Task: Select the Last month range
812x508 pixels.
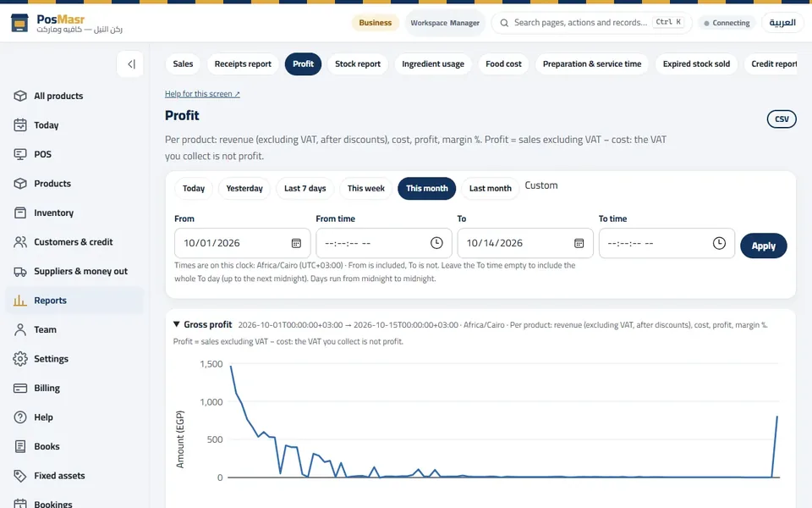Action: pyautogui.click(x=490, y=188)
